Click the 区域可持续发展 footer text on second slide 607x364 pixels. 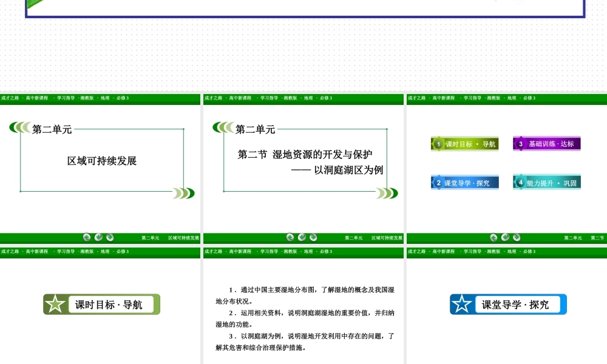pyautogui.click(x=387, y=238)
